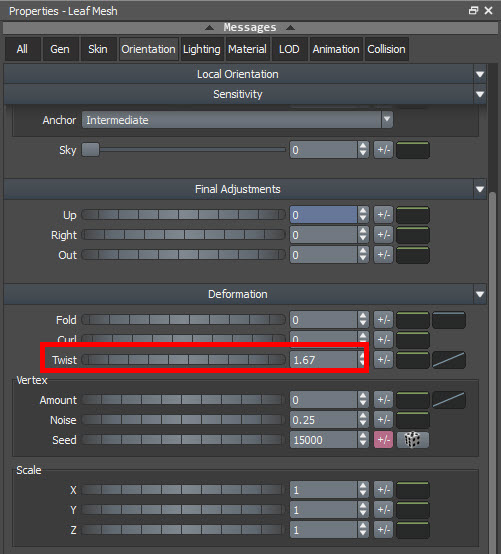Image resolution: width=501 pixels, height=554 pixels.
Task: Toggle the Curl variance +/- button
Action: pos(383,339)
